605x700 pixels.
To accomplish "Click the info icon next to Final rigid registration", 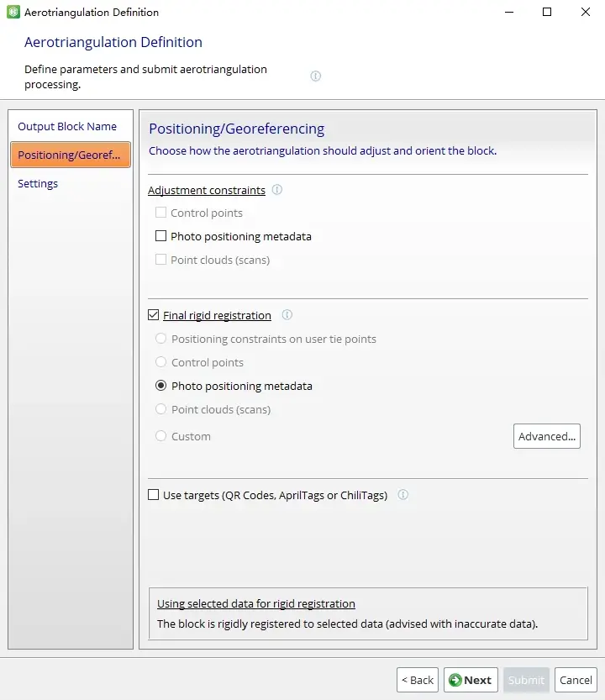I will (x=287, y=315).
